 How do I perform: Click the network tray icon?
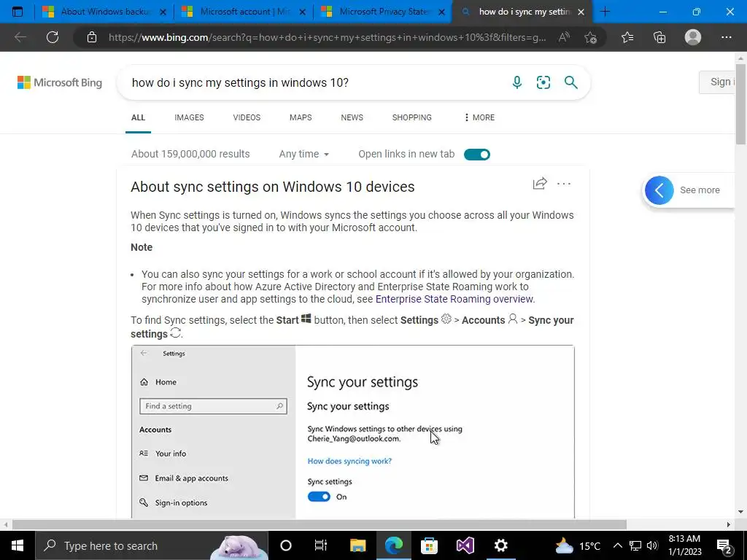[635, 545]
